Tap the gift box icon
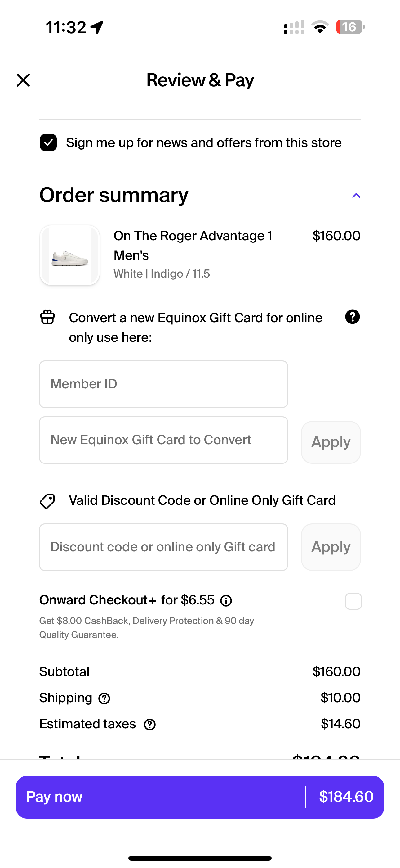The width and height of the screenshot is (400, 868). pyautogui.click(x=47, y=317)
